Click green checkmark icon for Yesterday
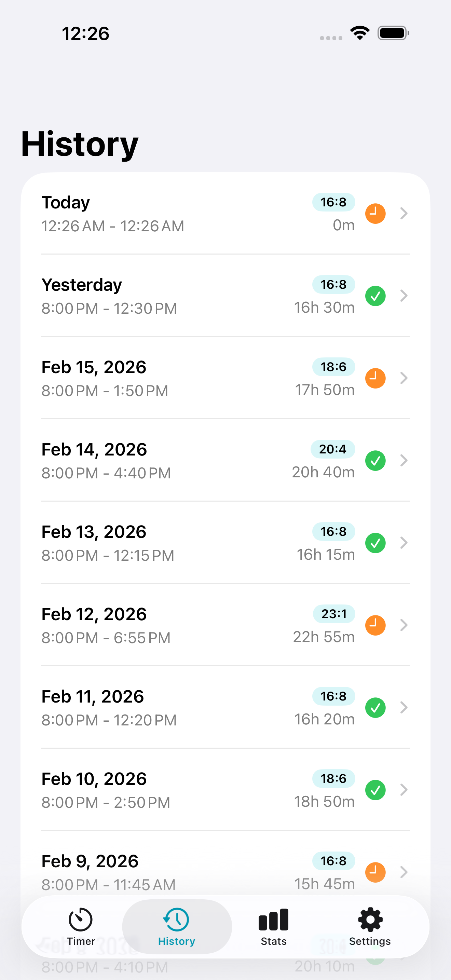 [375, 296]
